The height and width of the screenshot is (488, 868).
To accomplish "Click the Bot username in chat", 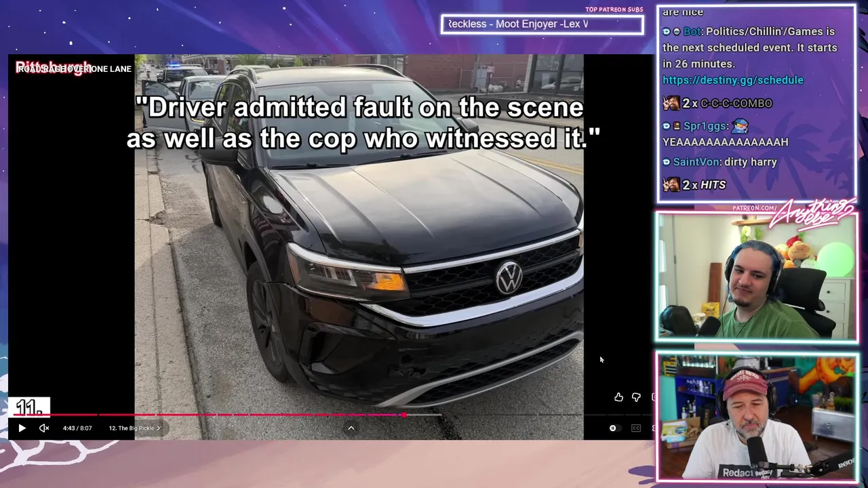I will pos(692,32).
